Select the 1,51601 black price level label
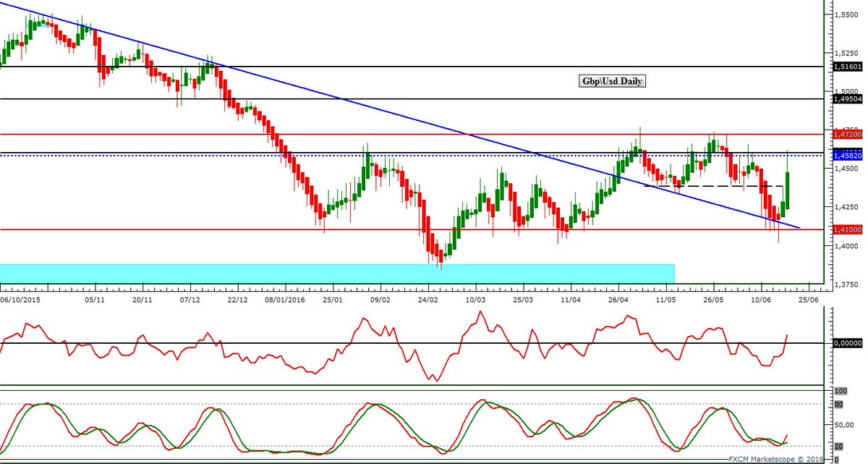Screen dimensions: 868x464 [x=848, y=67]
